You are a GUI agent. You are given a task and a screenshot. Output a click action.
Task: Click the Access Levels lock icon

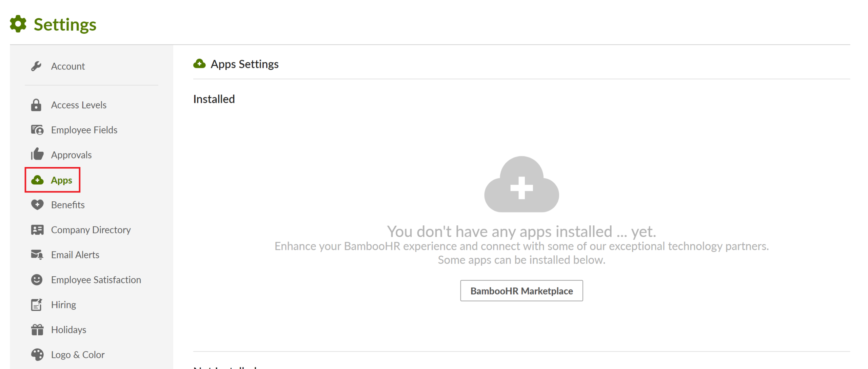point(36,105)
